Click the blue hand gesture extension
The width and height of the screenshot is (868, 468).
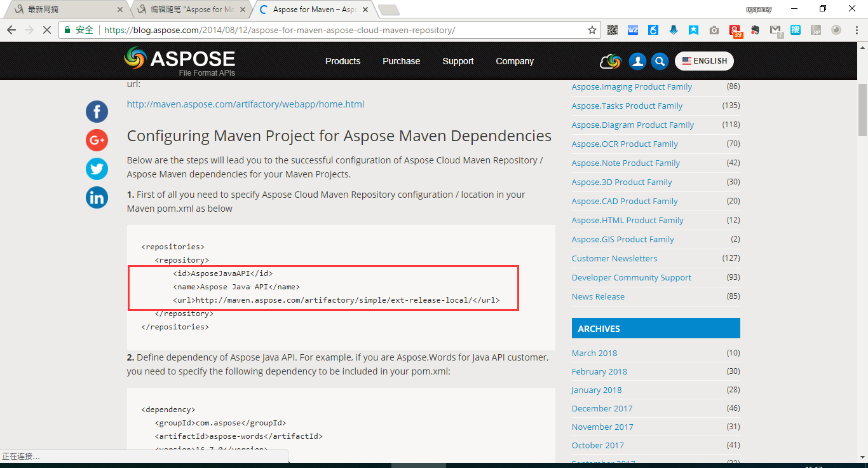[653, 30]
